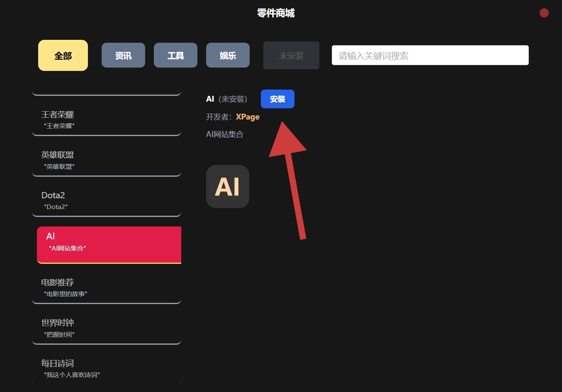
Task: Focus the keyword search field
Action: (x=430, y=55)
